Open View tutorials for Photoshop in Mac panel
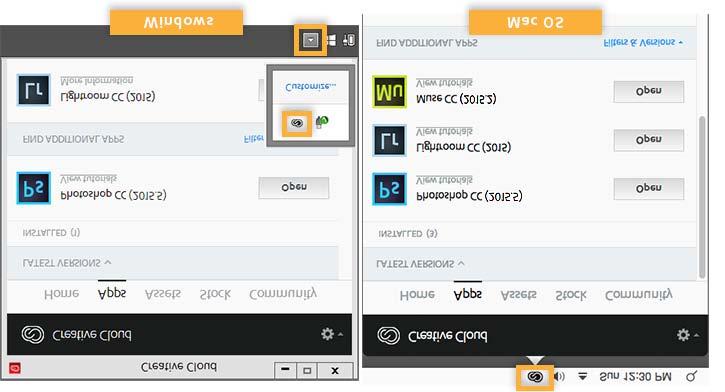This screenshot has width=725, height=392. [x=444, y=180]
